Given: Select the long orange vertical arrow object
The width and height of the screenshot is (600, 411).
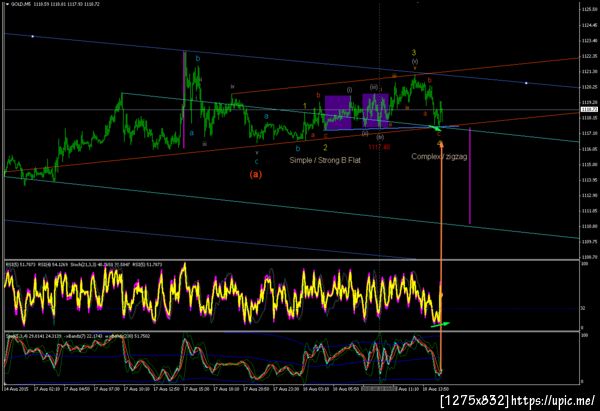Looking at the screenshot, I should [442, 256].
